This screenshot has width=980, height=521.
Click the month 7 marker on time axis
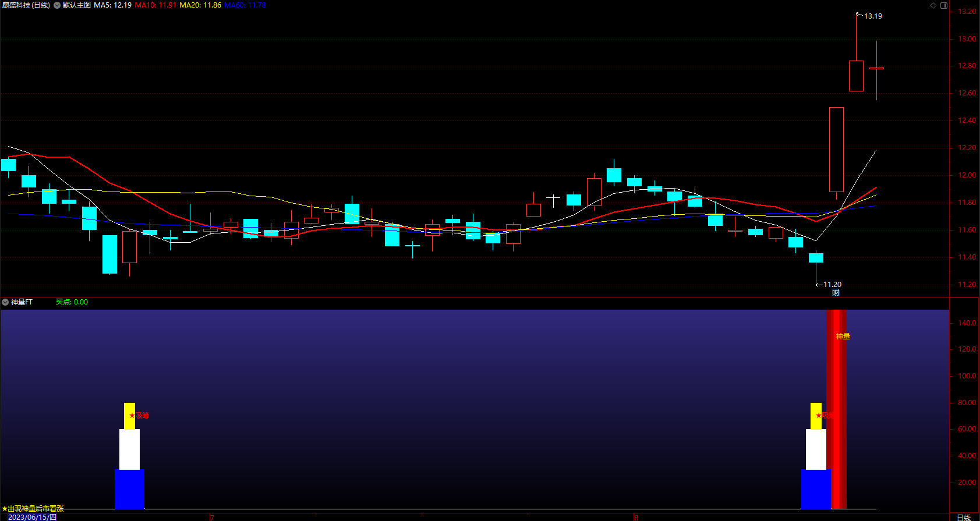[x=212, y=518]
